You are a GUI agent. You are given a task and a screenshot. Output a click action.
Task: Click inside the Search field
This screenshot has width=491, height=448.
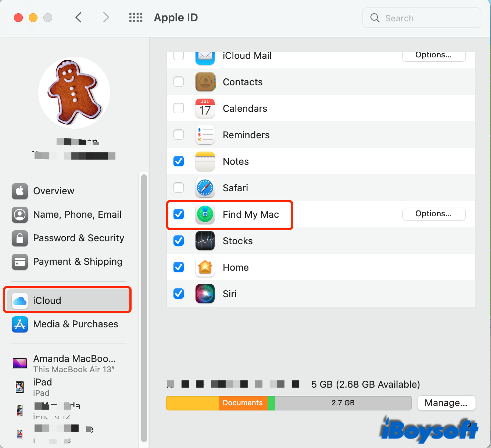tap(421, 18)
